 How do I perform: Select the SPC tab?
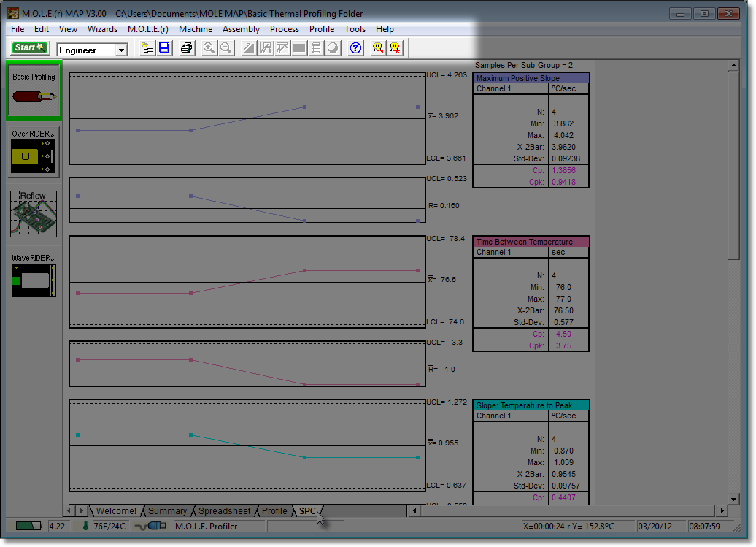[307, 510]
